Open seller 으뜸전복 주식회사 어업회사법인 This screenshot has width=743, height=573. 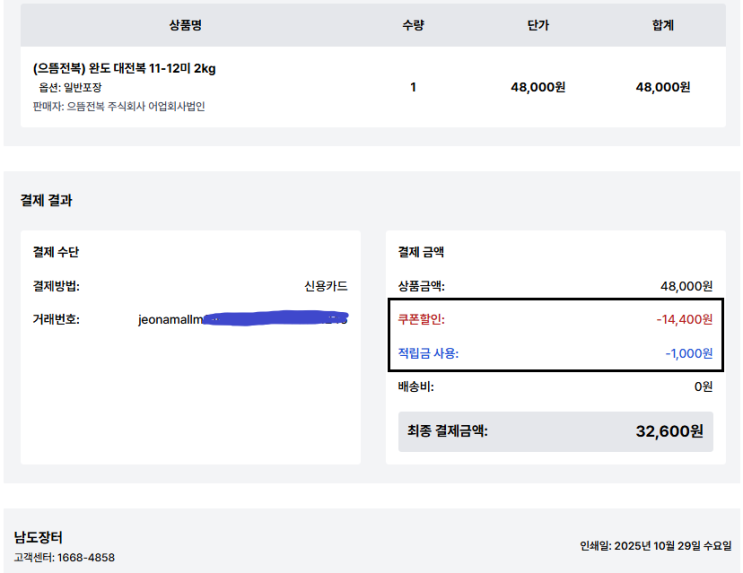click(118, 106)
